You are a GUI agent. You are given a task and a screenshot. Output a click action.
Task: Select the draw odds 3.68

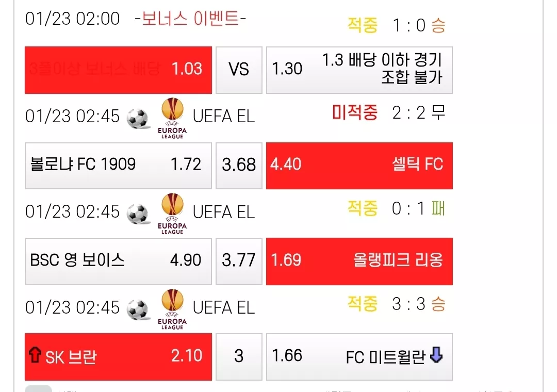(x=239, y=166)
